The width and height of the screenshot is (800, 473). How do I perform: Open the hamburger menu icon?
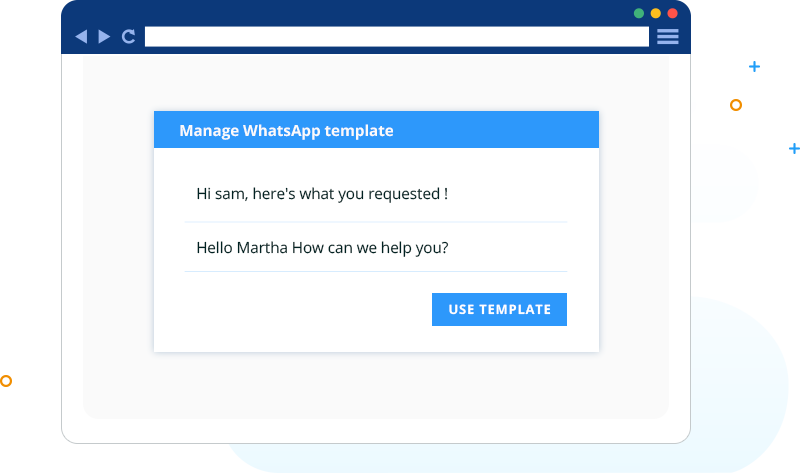click(667, 37)
